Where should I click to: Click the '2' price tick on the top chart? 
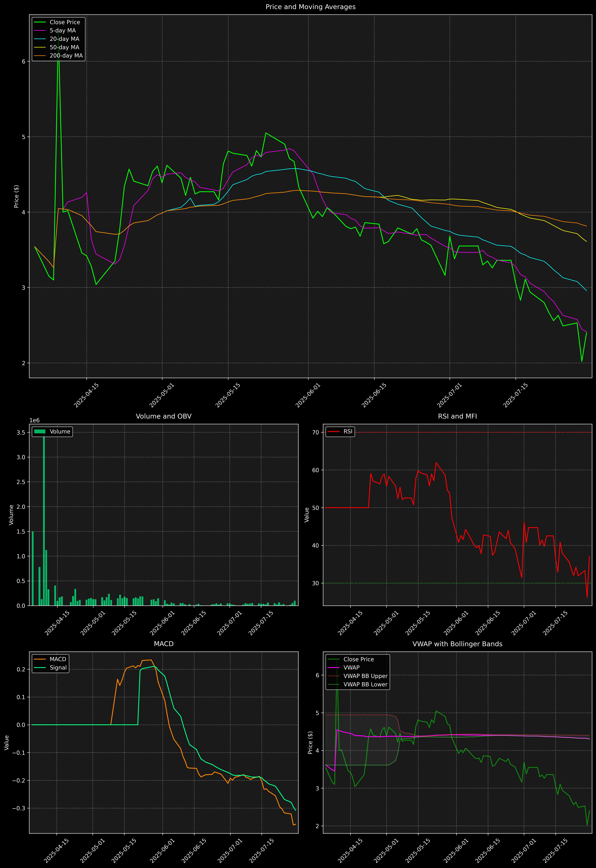pyautogui.click(x=23, y=363)
